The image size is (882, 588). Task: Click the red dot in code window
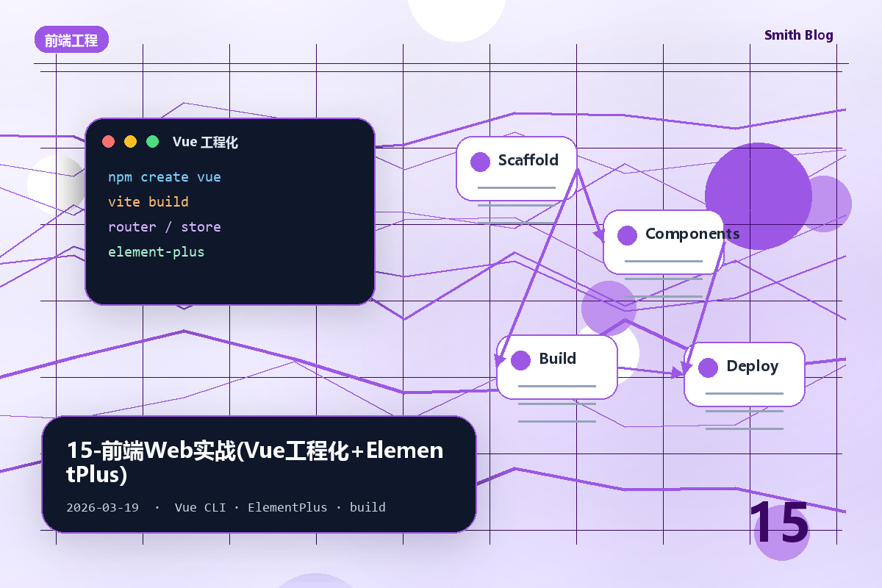coord(108,142)
